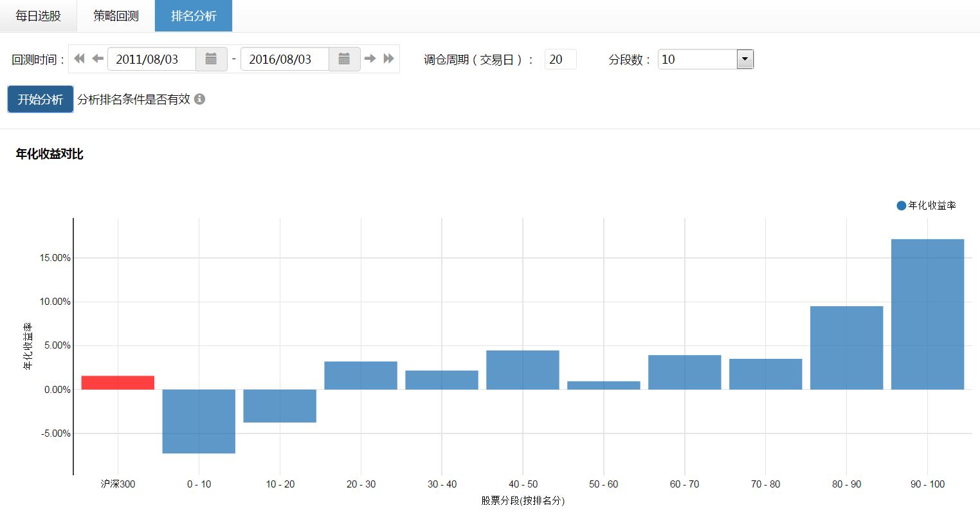Open the 策略回测 tab
The image size is (980, 528).
(116, 16)
